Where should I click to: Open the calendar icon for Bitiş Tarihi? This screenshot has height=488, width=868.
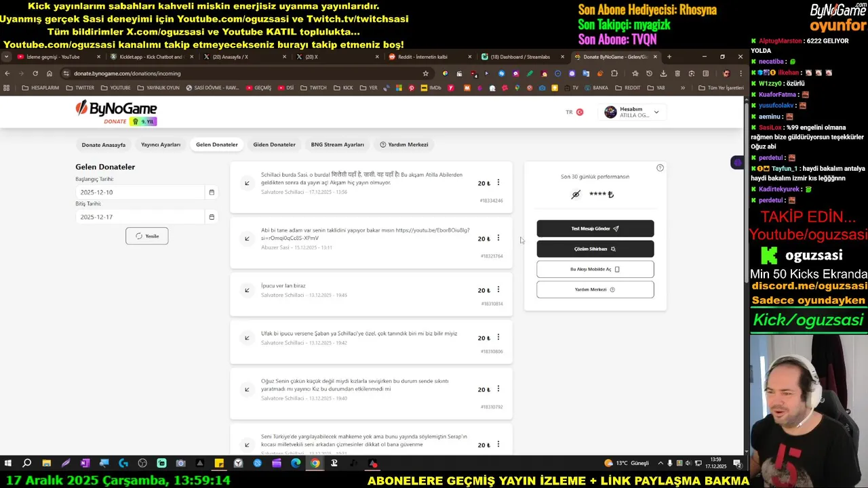click(212, 217)
